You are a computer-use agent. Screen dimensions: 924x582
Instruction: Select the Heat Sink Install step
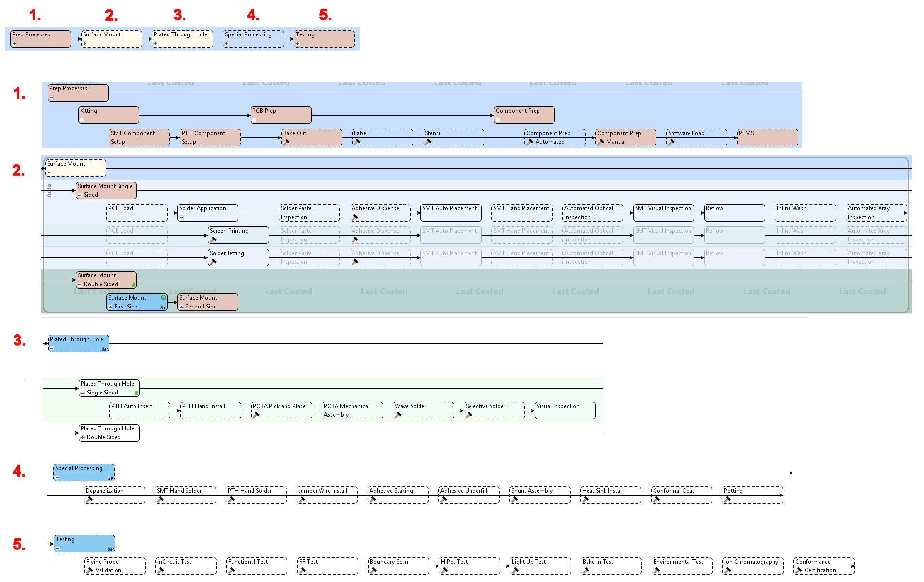[x=611, y=495]
